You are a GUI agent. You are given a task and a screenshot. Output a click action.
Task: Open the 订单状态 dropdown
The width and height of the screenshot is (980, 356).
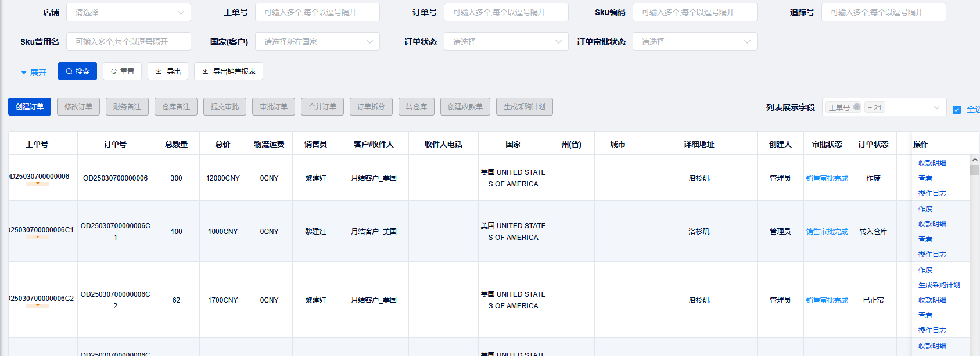505,42
